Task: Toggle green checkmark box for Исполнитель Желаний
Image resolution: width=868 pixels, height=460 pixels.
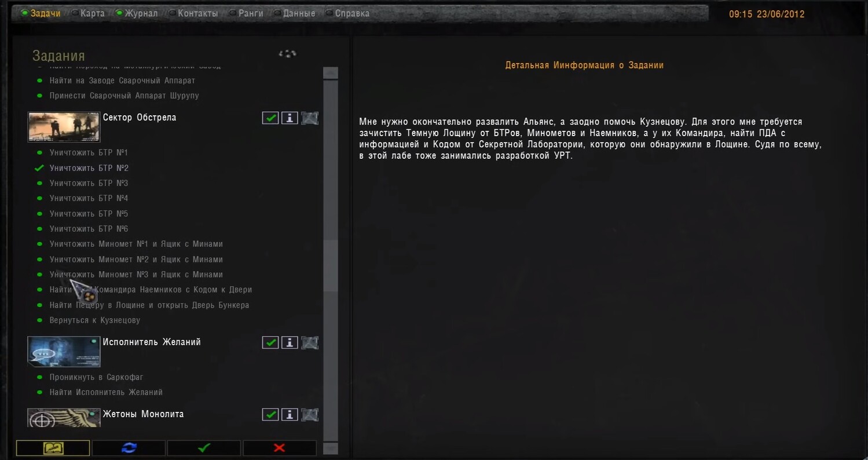Action: coord(270,342)
